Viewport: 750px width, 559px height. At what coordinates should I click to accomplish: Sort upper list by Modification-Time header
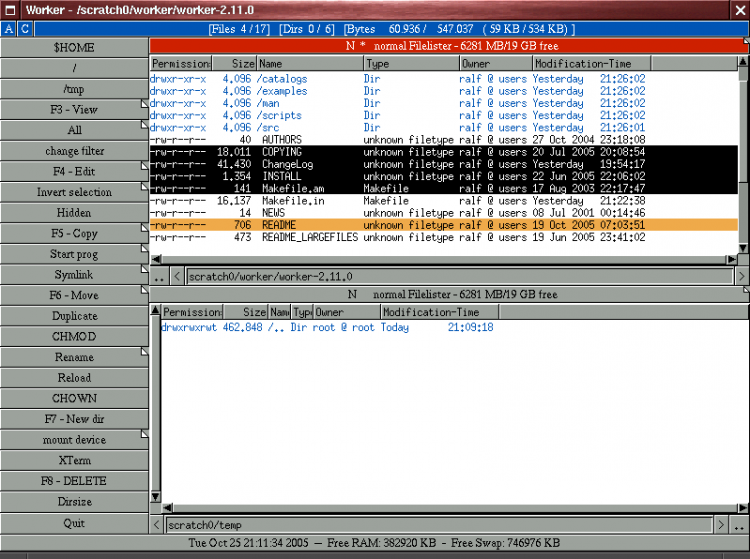pyautogui.click(x=592, y=64)
